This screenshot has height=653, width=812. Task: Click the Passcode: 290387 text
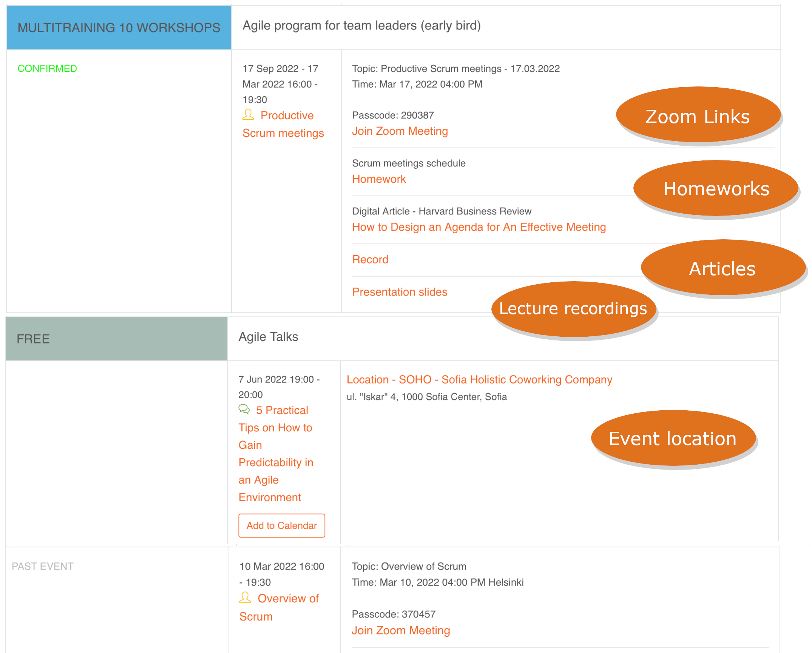click(x=393, y=115)
